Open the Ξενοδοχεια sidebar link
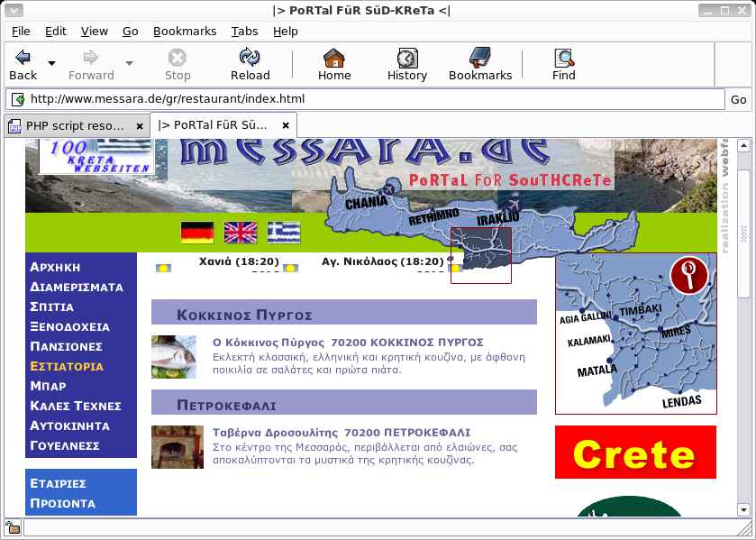This screenshot has height=540, width=756. coord(69,326)
